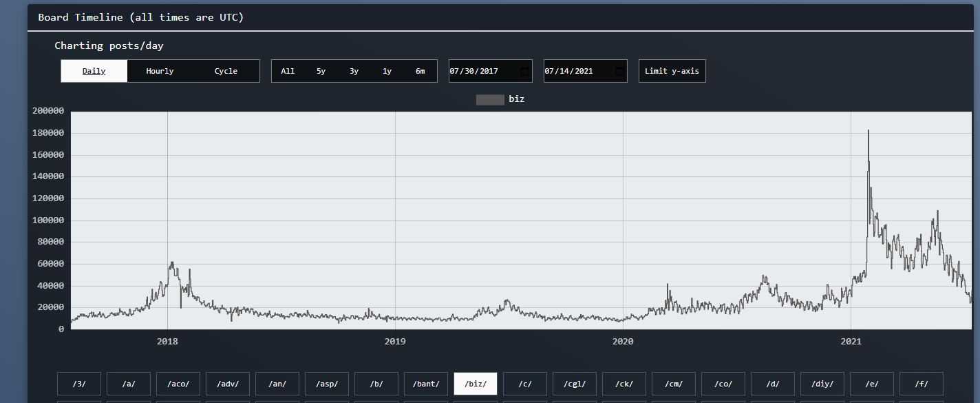Show the /bant/ board timeline
The height and width of the screenshot is (403, 980).
click(426, 384)
